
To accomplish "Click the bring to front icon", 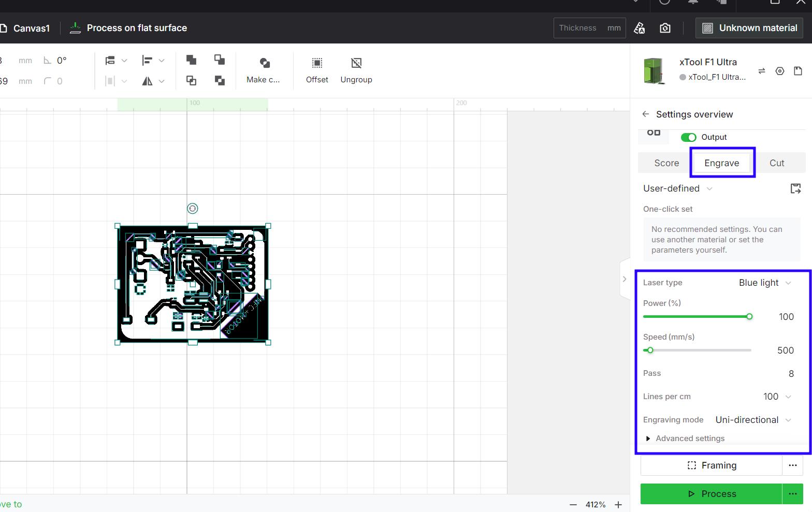I will pyautogui.click(x=191, y=60).
